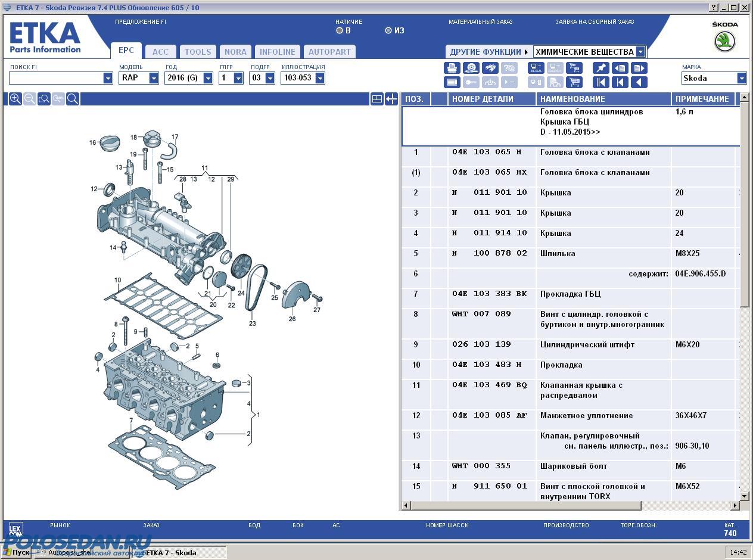Open the ELSA link icon
The image size is (753, 560).
pyautogui.click(x=536, y=68)
